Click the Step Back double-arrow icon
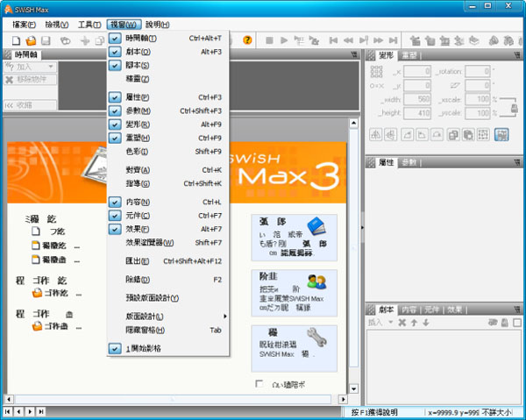The width and height of the screenshot is (526, 420). coord(348,40)
